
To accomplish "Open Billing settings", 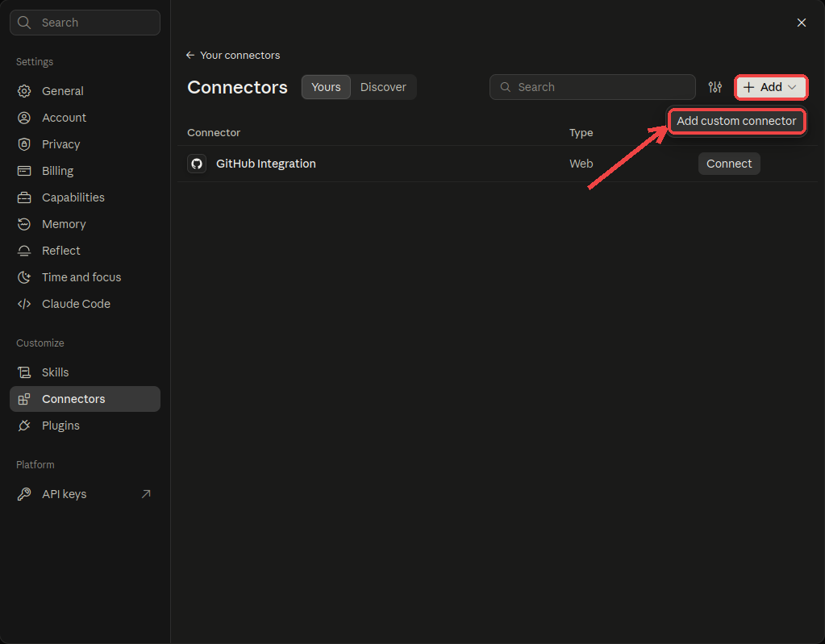I will 85,171.
